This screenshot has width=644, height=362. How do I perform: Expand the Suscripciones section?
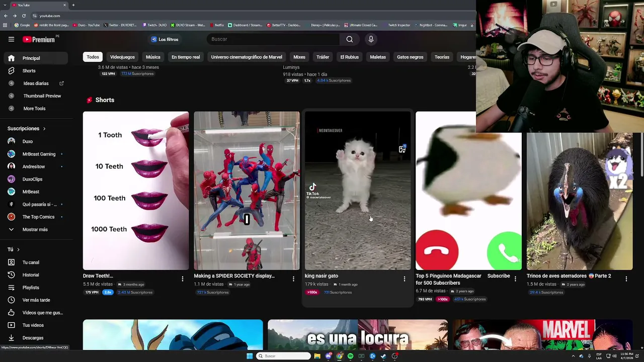[27, 129]
